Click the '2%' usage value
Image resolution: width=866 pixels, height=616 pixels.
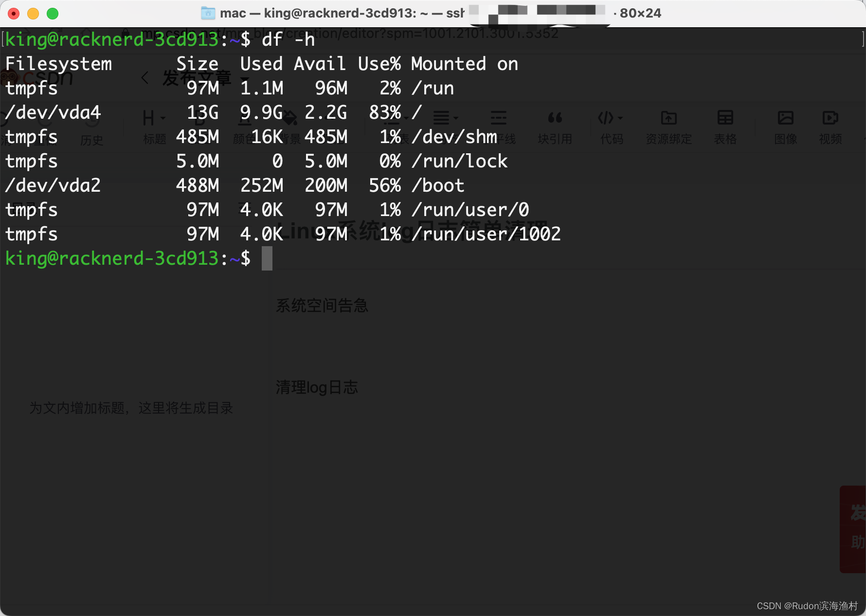390,88
